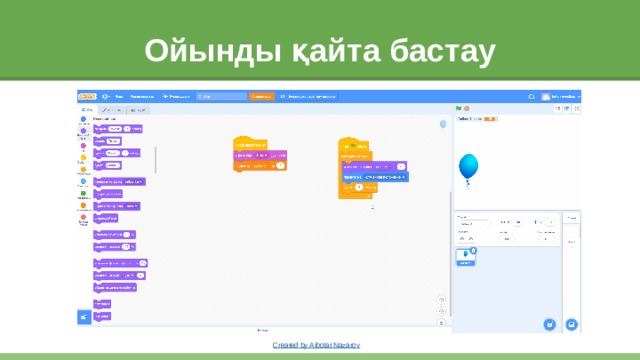Click the Add Extension button below the categories

tap(84, 317)
